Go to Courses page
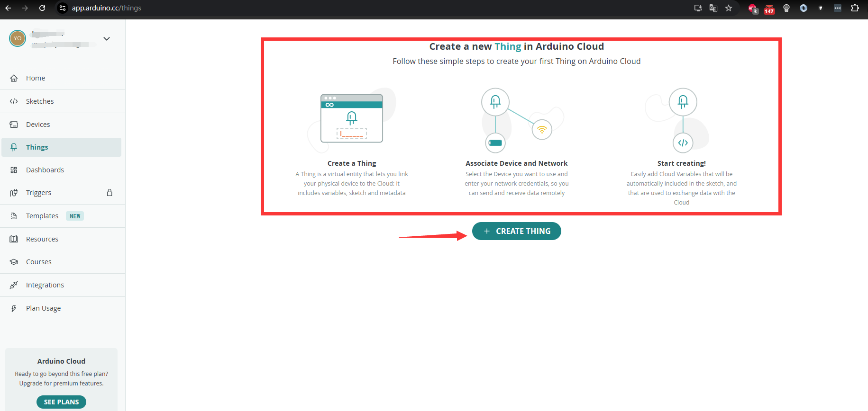The image size is (868, 411). click(62, 262)
